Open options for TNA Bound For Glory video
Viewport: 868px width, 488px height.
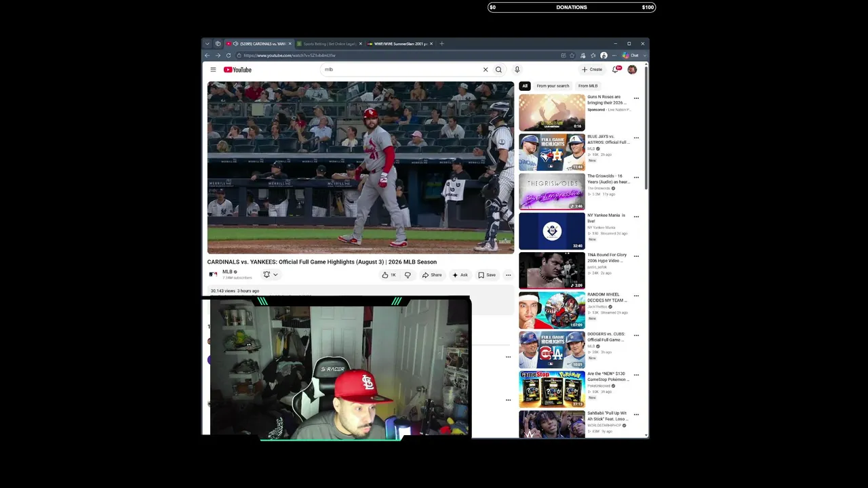[x=636, y=257]
